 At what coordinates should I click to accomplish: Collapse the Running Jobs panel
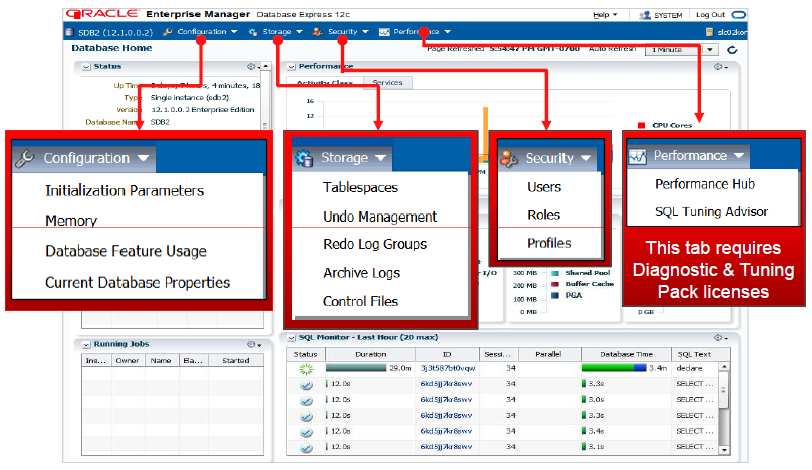[x=86, y=345]
